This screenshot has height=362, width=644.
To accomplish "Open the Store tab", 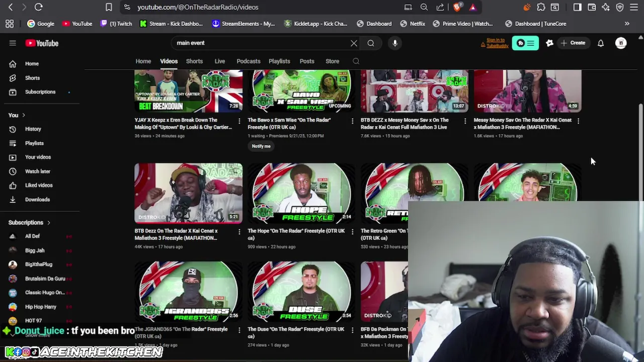I will click(x=332, y=61).
